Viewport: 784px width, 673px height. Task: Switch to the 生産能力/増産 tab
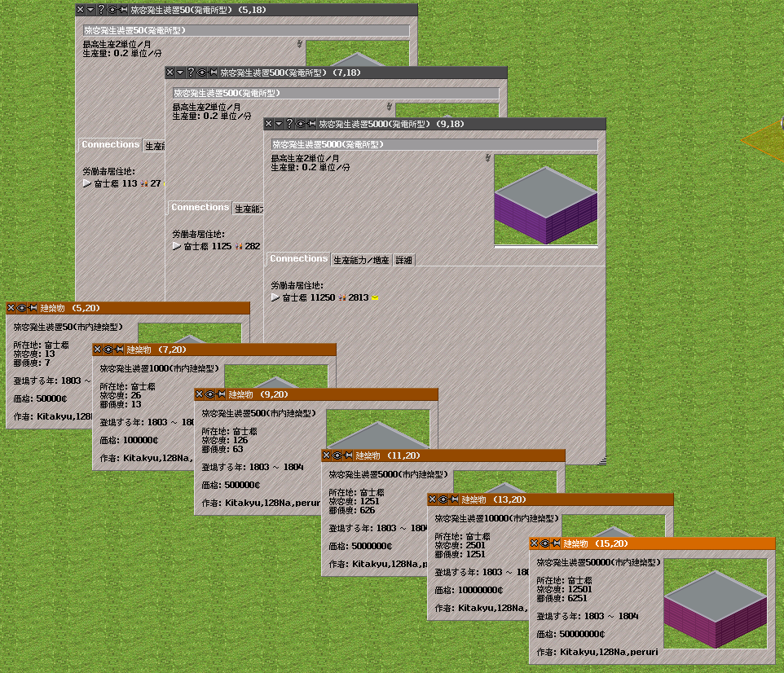[x=361, y=260]
